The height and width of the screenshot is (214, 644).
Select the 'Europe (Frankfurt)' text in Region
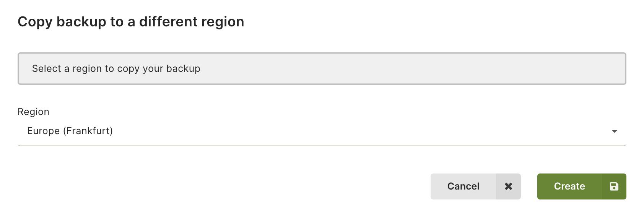click(x=70, y=131)
